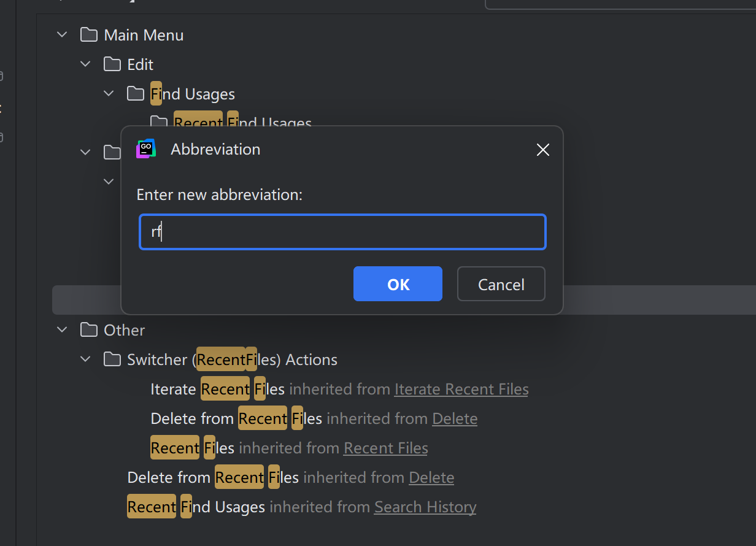Screen dimensions: 756x546
Task: Click the Switcher (RecentFiles) Actions folder icon
Action: (112, 360)
